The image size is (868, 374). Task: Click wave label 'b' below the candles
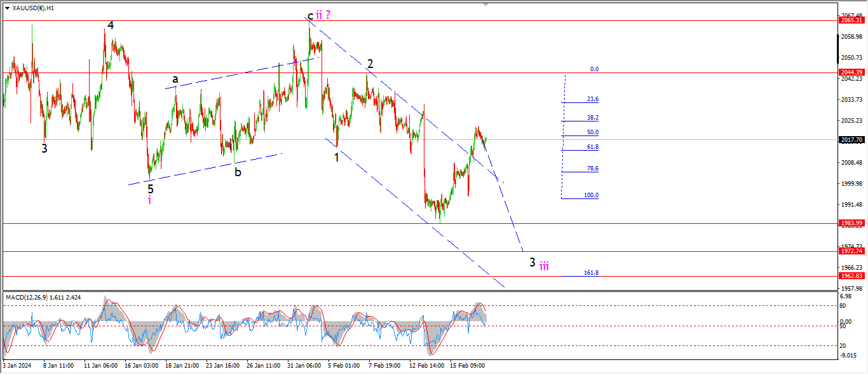[238, 172]
